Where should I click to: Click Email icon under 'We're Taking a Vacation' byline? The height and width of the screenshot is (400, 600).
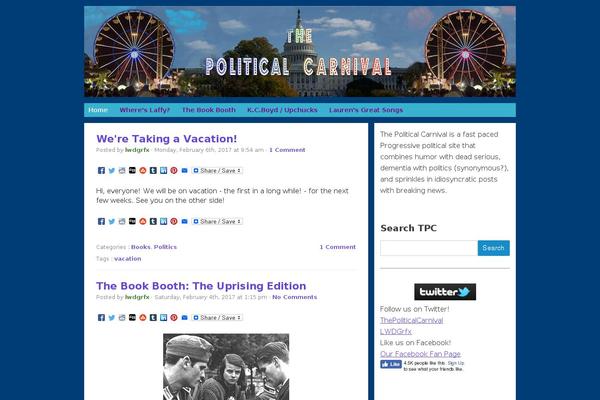184,170
